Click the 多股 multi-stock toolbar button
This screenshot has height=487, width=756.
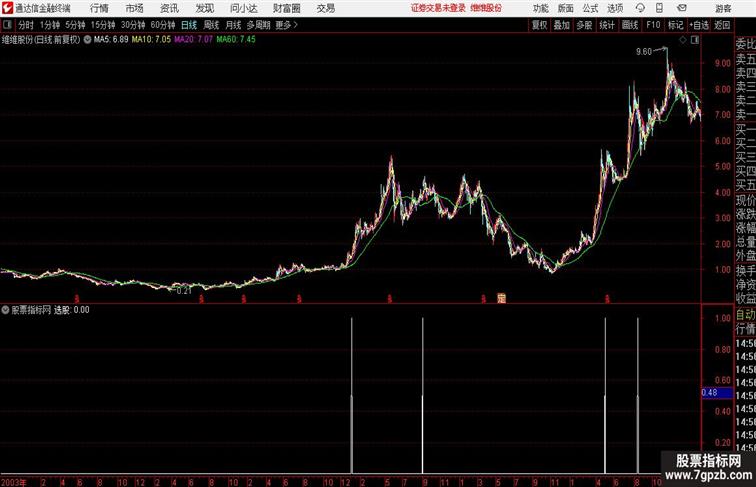[x=584, y=25]
